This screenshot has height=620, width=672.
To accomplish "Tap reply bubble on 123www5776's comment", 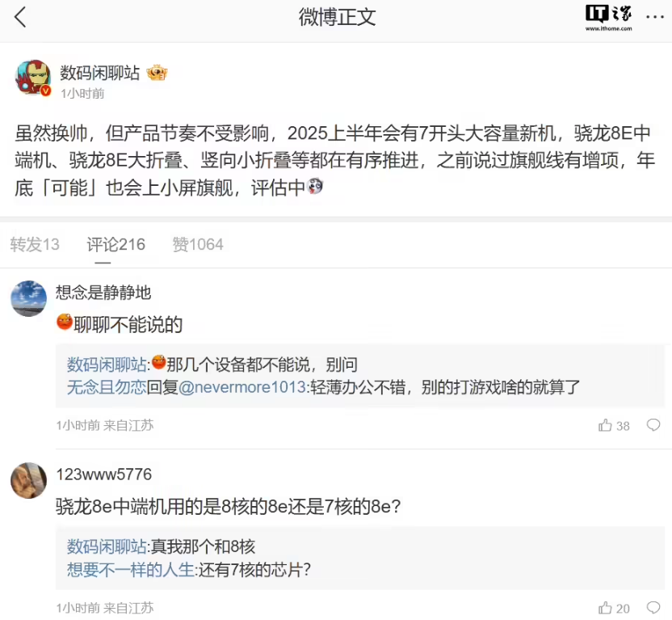I will click(653, 608).
